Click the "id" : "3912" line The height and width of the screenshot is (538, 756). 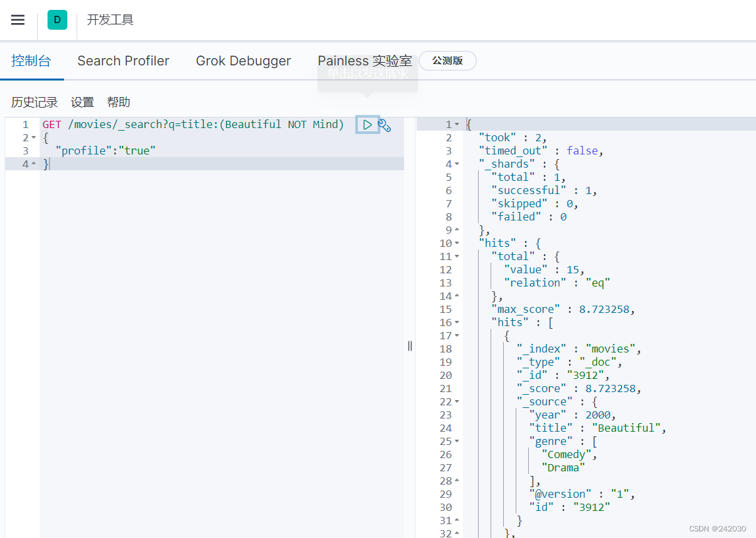570,507
